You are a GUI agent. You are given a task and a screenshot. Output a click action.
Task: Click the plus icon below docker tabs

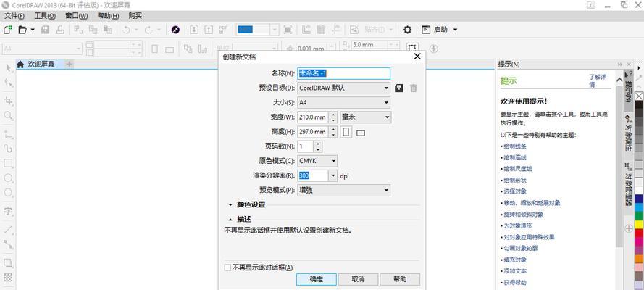(x=629, y=229)
